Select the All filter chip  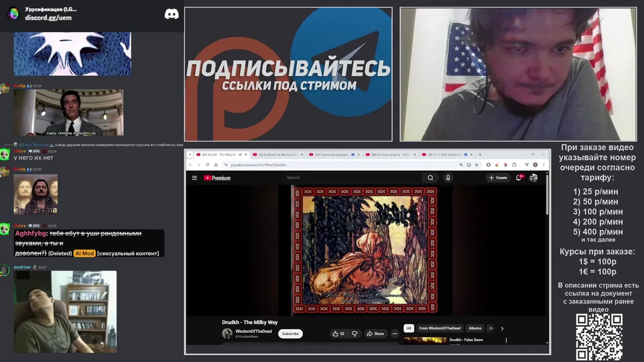coord(409,328)
